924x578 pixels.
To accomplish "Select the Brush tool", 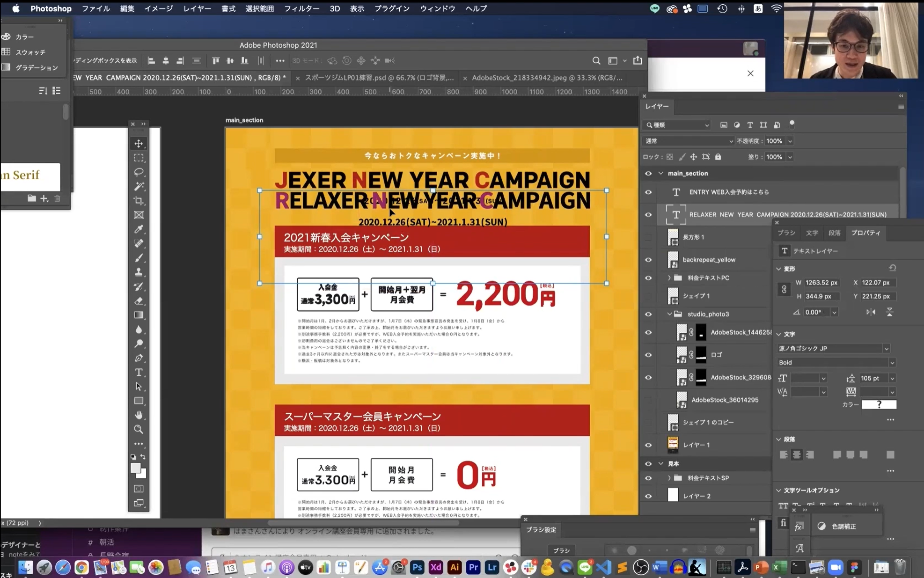I will [139, 258].
